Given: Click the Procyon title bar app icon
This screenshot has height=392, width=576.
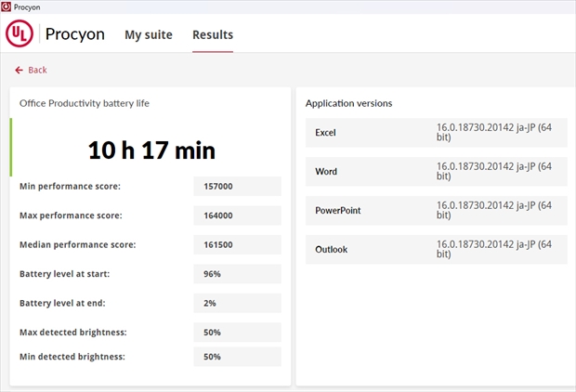Looking at the screenshot, I should (x=7, y=7).
